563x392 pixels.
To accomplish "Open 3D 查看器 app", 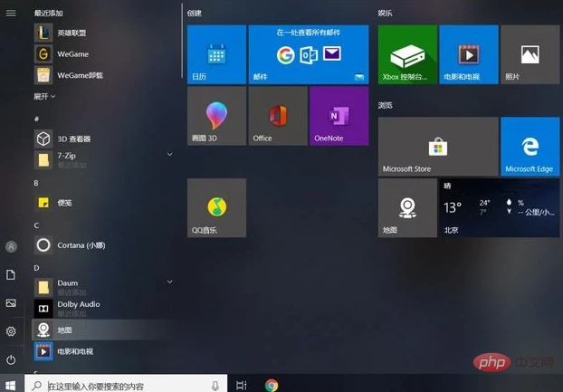I will click(104, 139).
